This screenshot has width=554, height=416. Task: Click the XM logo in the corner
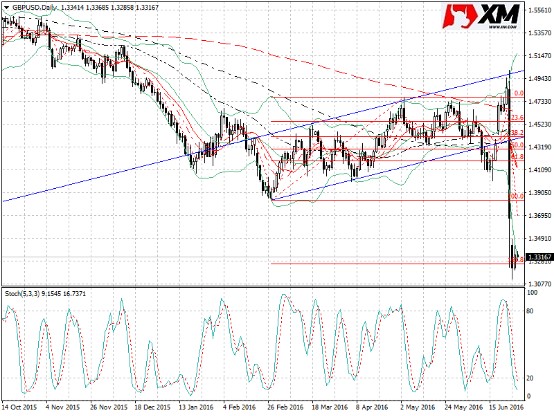point(482,16)
